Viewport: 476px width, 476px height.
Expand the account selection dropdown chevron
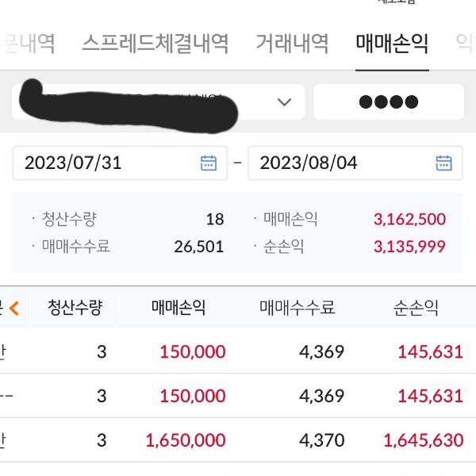point(284,102)
